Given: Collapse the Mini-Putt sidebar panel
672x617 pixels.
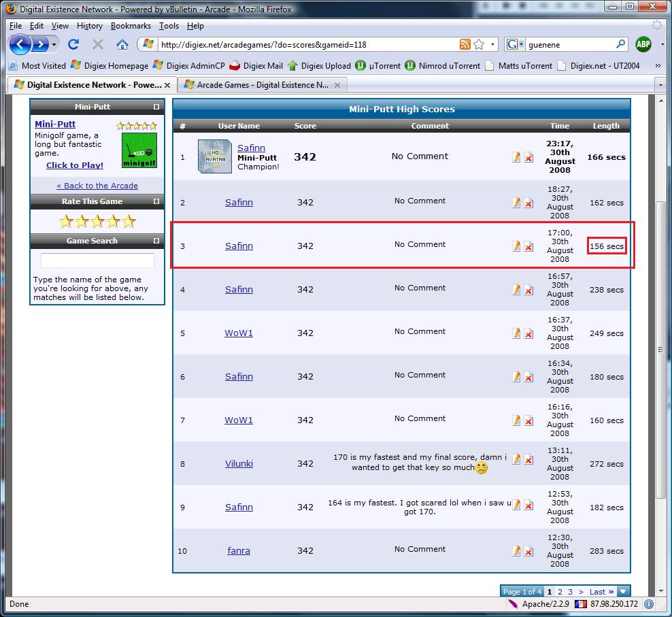Looking at the screenshot, I should pos(156,107).
